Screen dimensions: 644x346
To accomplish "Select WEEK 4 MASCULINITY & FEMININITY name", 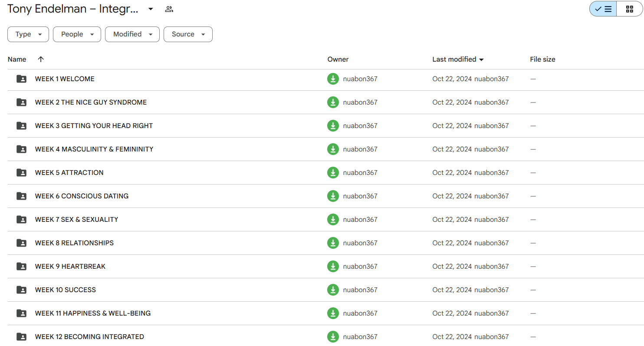I will tap(94, 149).
